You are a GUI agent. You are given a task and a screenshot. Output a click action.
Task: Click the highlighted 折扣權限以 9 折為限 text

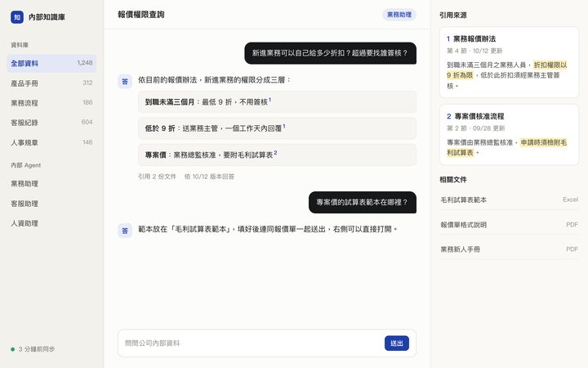(507, 70)
